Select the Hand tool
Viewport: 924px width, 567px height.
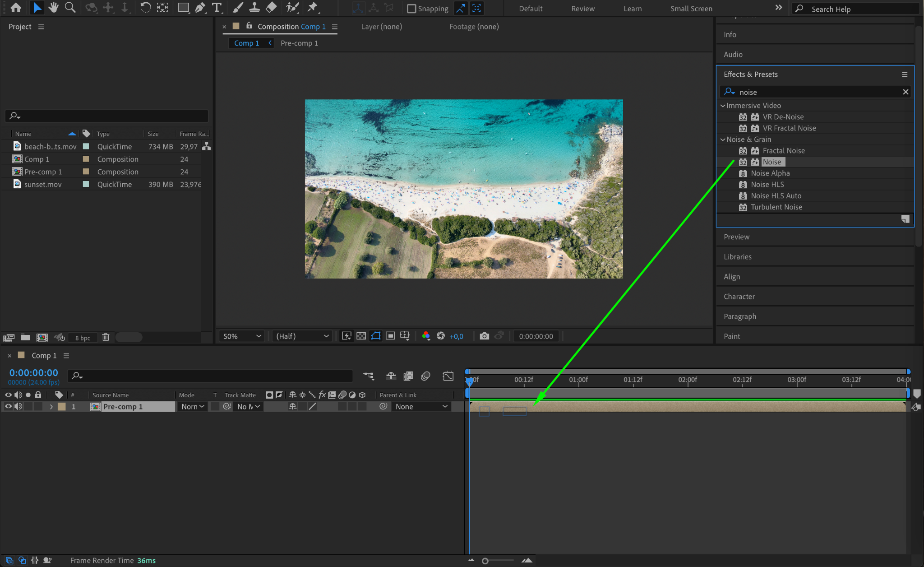click(x=53, y=8)
